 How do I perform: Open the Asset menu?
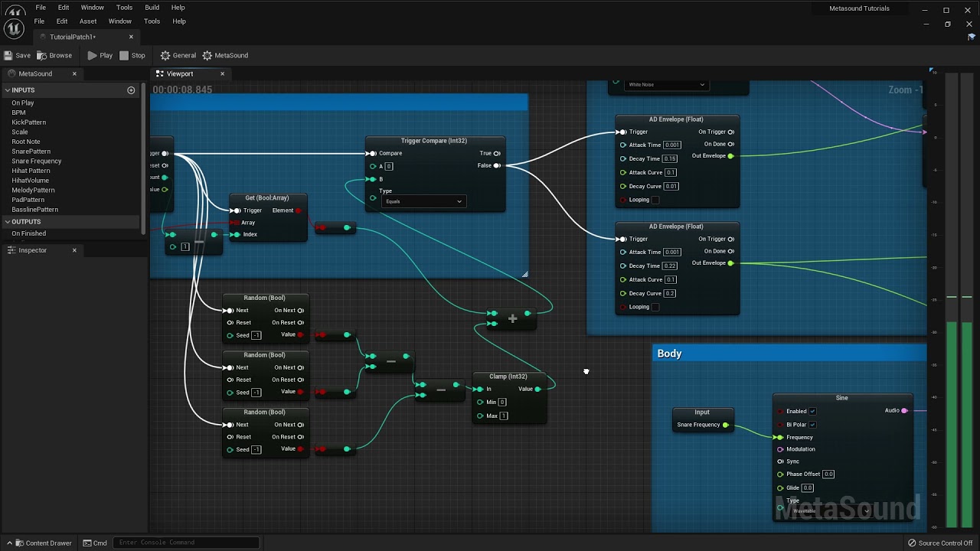click(x=88, y=21)
